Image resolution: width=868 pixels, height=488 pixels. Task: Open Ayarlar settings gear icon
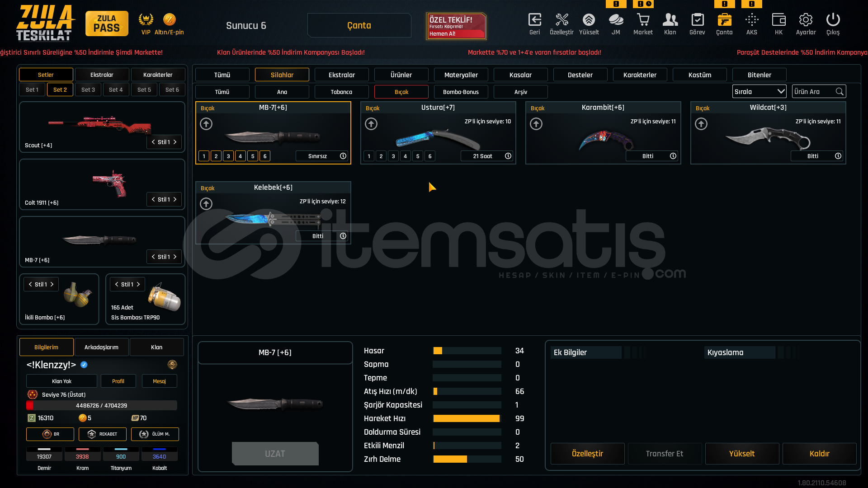[806, 20]
